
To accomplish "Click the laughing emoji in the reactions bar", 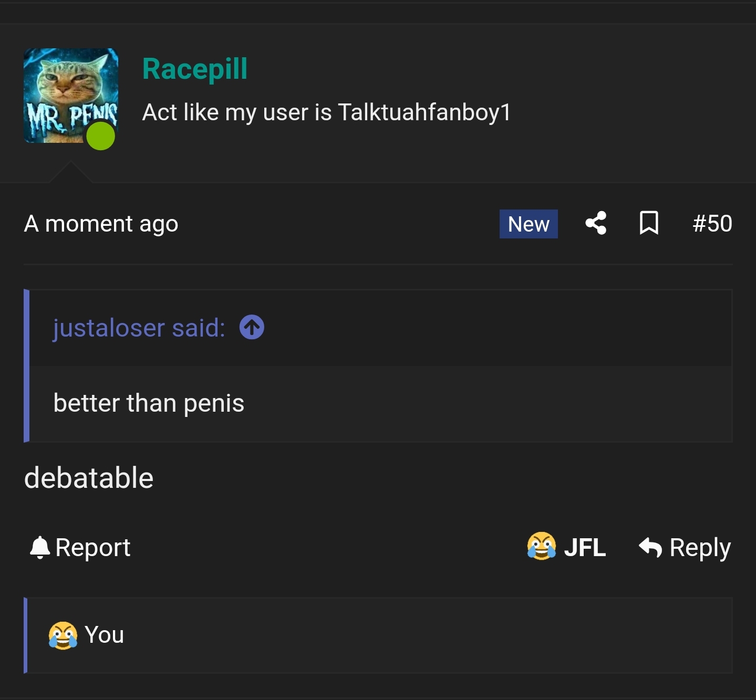I will (x=63, y=635).
